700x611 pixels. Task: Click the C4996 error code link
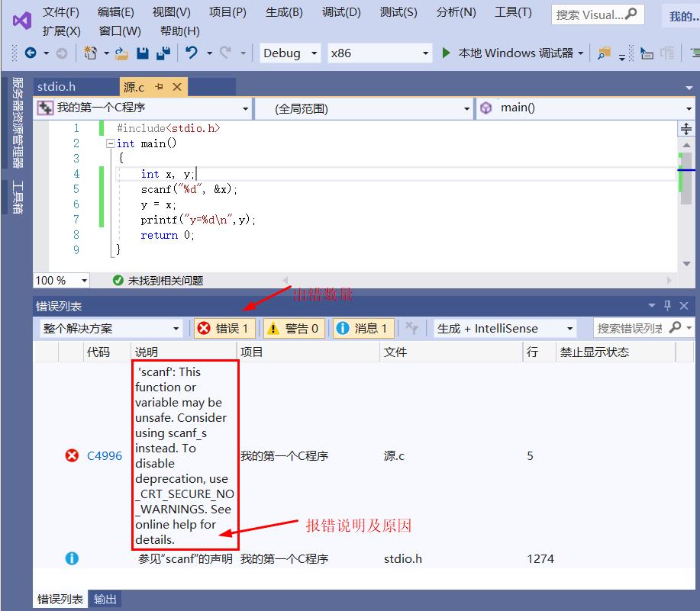pos(105,455)
